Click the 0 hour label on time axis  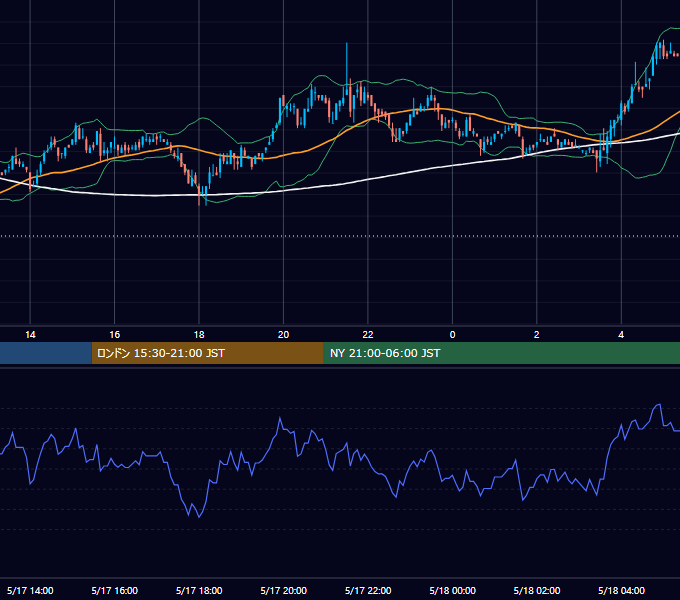[x=452, y=335]
